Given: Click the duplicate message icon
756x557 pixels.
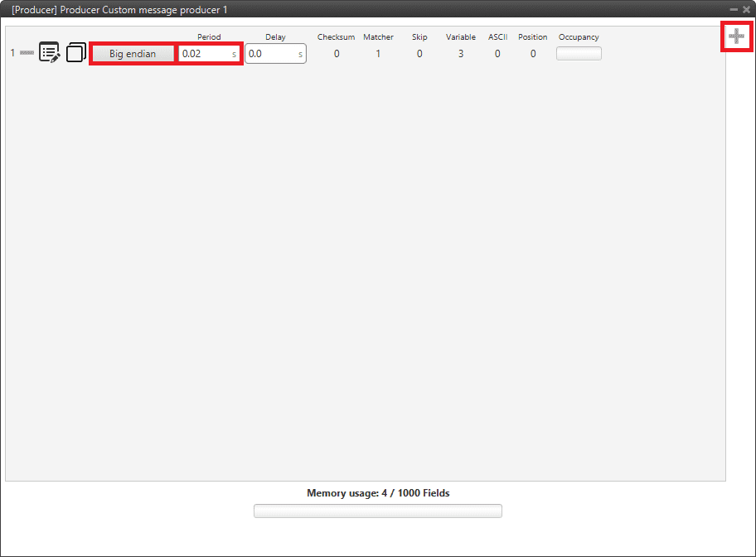Looking at the screenshot, I should click(75, 53).
